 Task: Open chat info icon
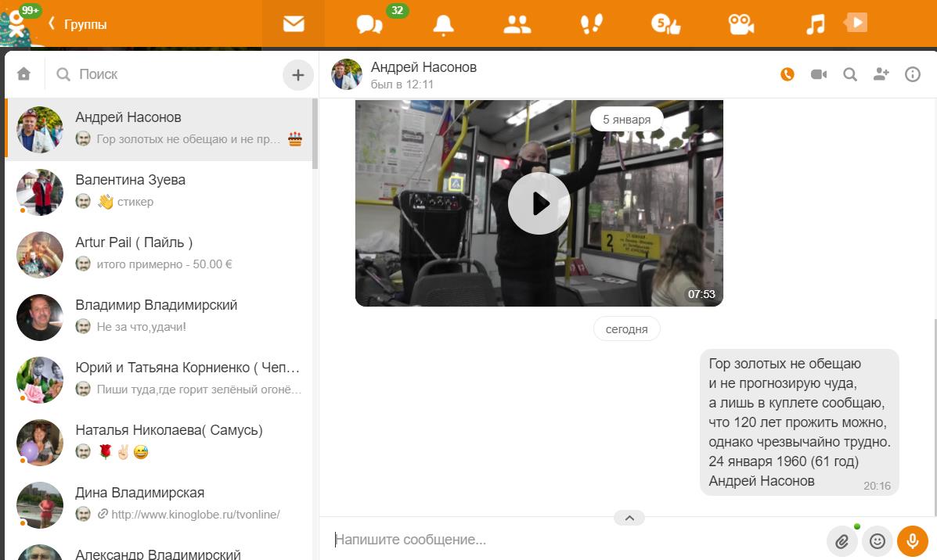[x=913, y=74]
